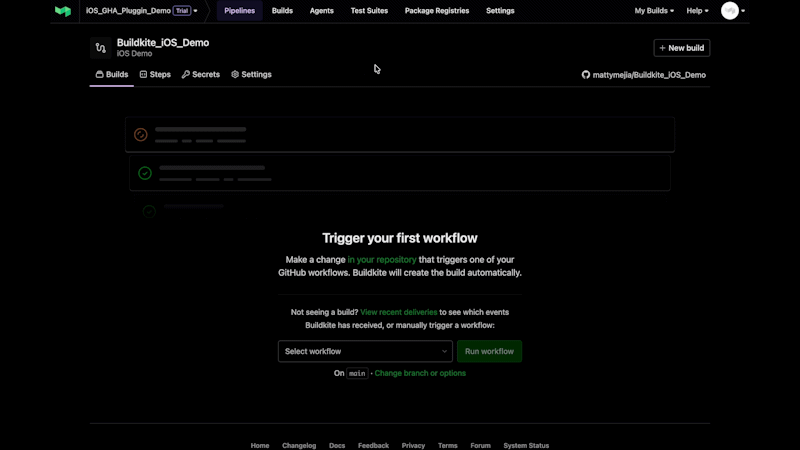Click the first green passed build icon
Screen dimensions: 800x450
pyautogui.click(x=145, y=173)
